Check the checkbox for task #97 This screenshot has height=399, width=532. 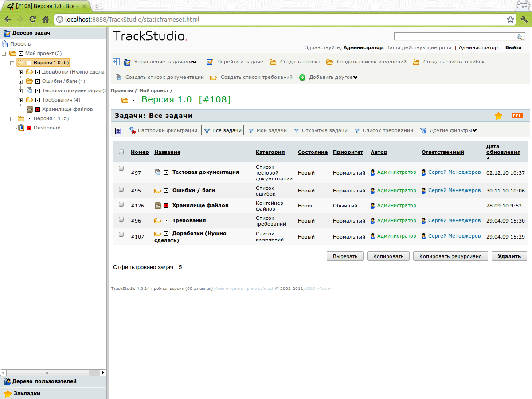121,168
